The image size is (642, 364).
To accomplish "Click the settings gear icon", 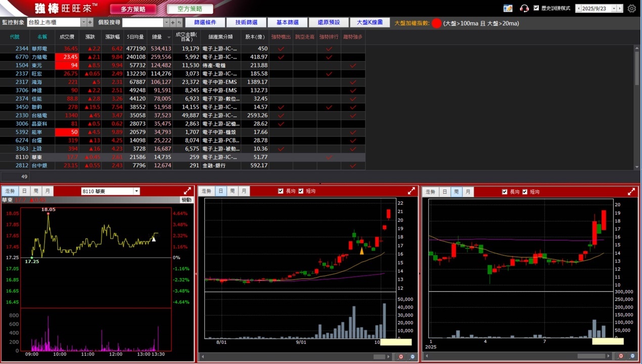I will click(x=631, y=9).
